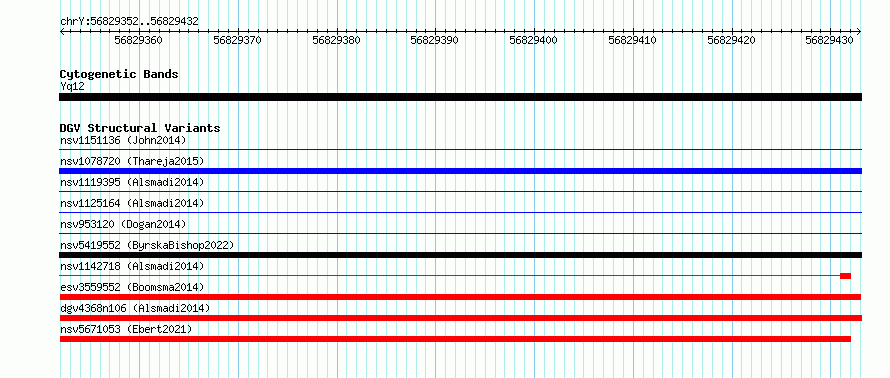
Task: Click ruler position 56829360
Action: (x=138, y=40)
